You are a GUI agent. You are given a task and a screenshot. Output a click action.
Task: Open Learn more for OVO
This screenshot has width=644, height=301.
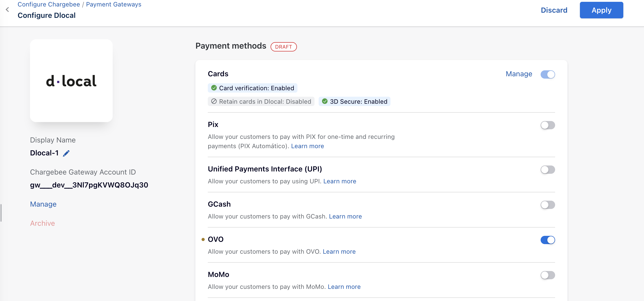click(x=339, y=252)
